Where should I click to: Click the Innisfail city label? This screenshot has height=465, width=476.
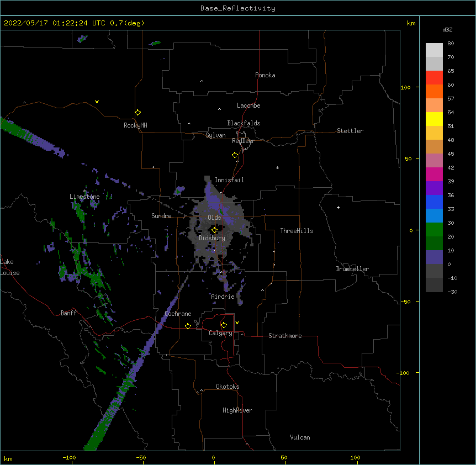coord(229,180)
